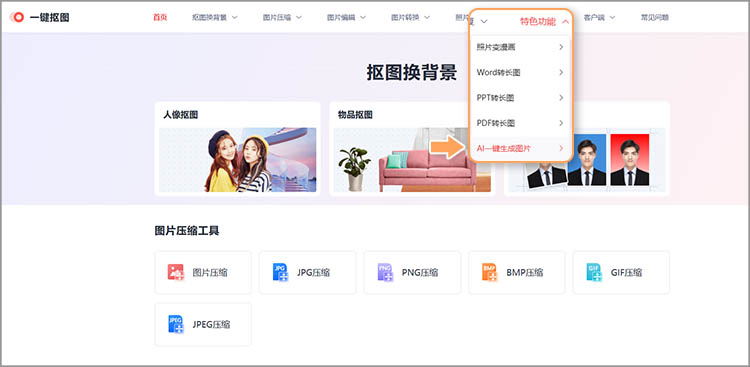This screenshot has height=367, width=750.
Task: Open the 人像抠图 thumbnail card
Action: [237, 149]
